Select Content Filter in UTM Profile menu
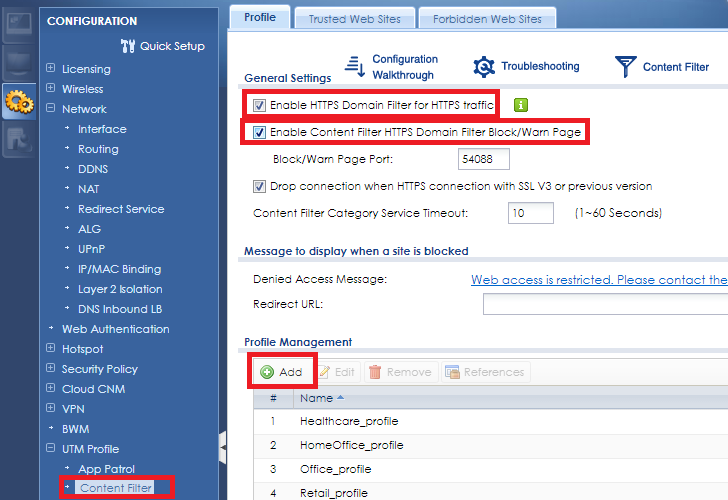Image resolution: width=728 pixels, height=500 pixels. (x=114, y=489)
